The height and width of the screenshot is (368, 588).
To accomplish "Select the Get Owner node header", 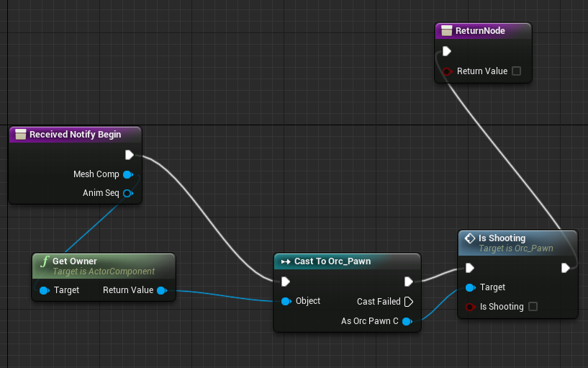I will click(104, 266).
